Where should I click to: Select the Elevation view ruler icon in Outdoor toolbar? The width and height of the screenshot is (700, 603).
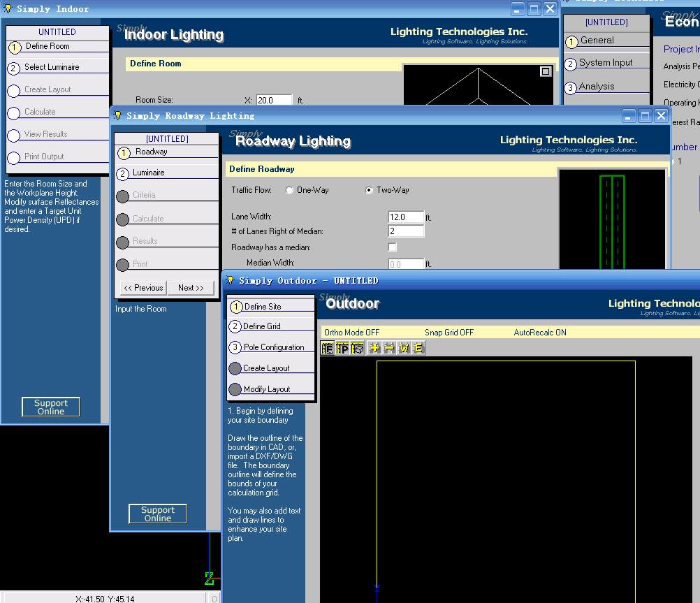[328, 349]
